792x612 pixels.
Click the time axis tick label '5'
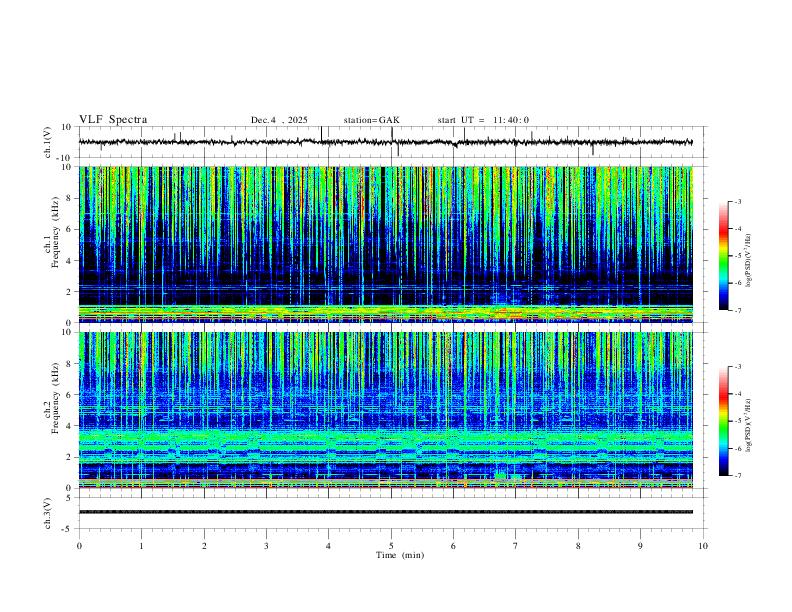click(x=391, y=546)
